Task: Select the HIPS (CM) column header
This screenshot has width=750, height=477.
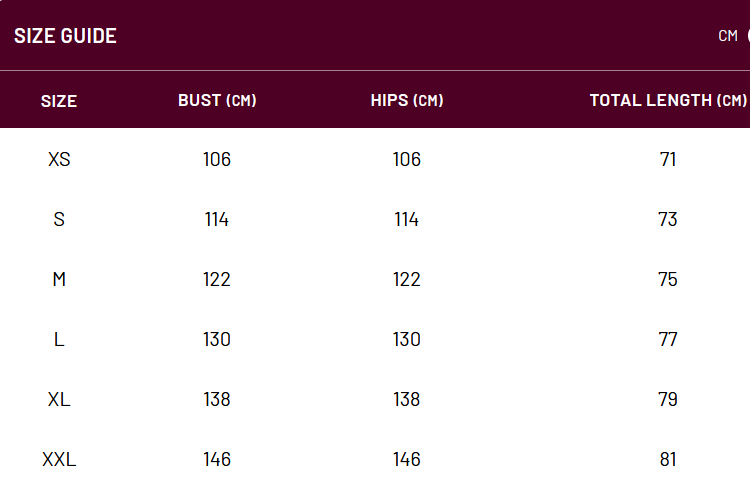Action: (407, 100)
